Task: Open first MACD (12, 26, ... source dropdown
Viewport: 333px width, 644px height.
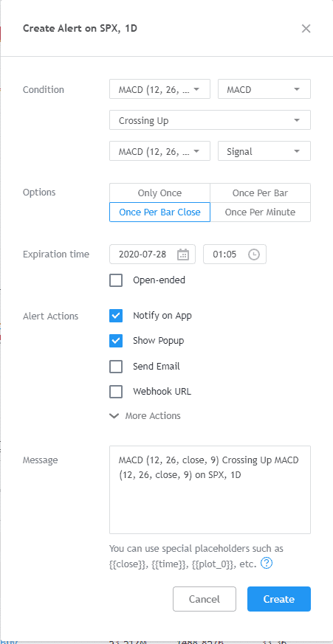Action: coord(159,89)
